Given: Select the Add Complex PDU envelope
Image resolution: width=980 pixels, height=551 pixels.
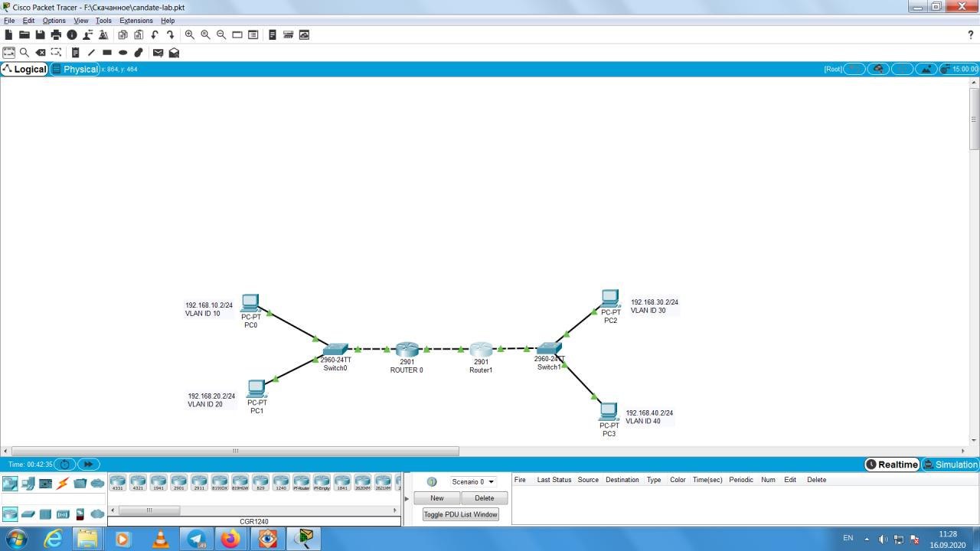Looking at the screenshot, I should click(174, 53).
